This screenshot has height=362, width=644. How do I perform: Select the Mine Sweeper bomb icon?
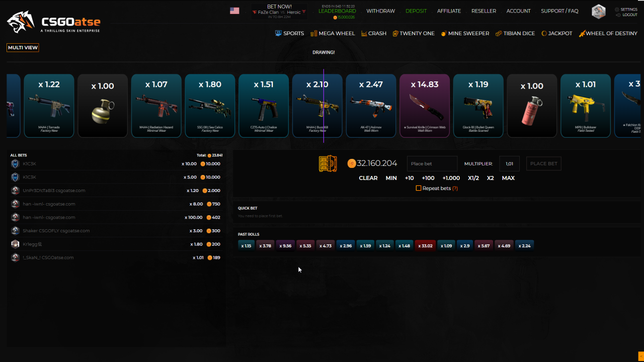coord(443,33)
